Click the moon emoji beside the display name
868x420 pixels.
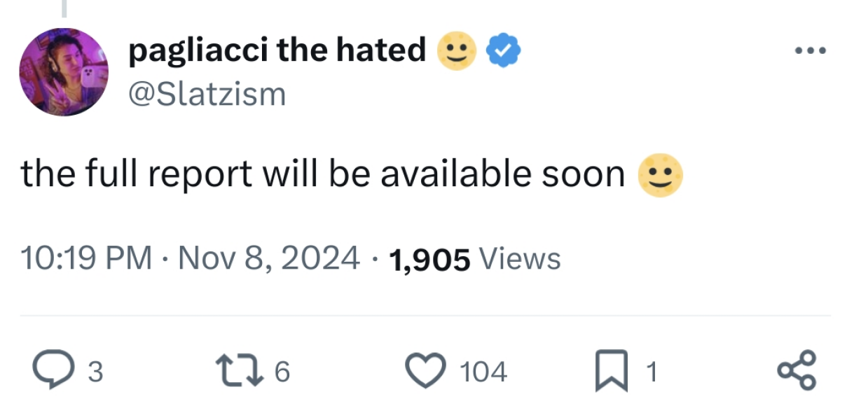click(457, 52)
